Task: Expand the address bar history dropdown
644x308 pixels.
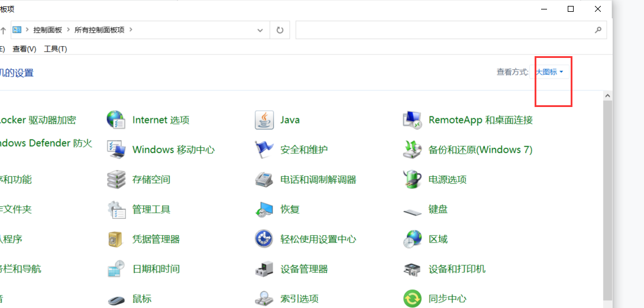Action: tap(260, 30)
